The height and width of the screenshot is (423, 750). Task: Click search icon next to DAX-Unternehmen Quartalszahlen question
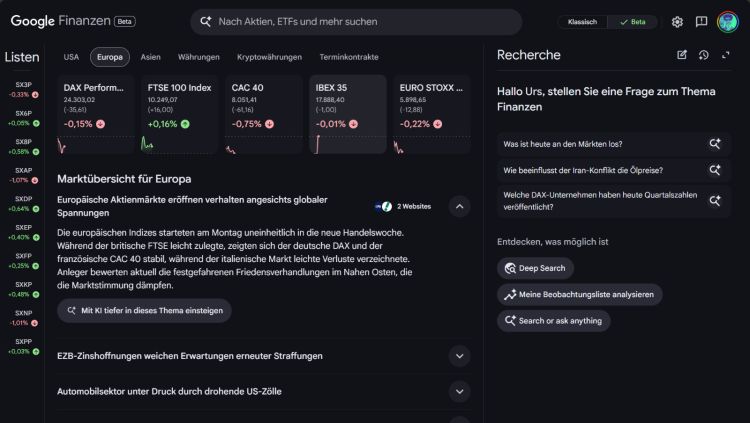(715, 201)
